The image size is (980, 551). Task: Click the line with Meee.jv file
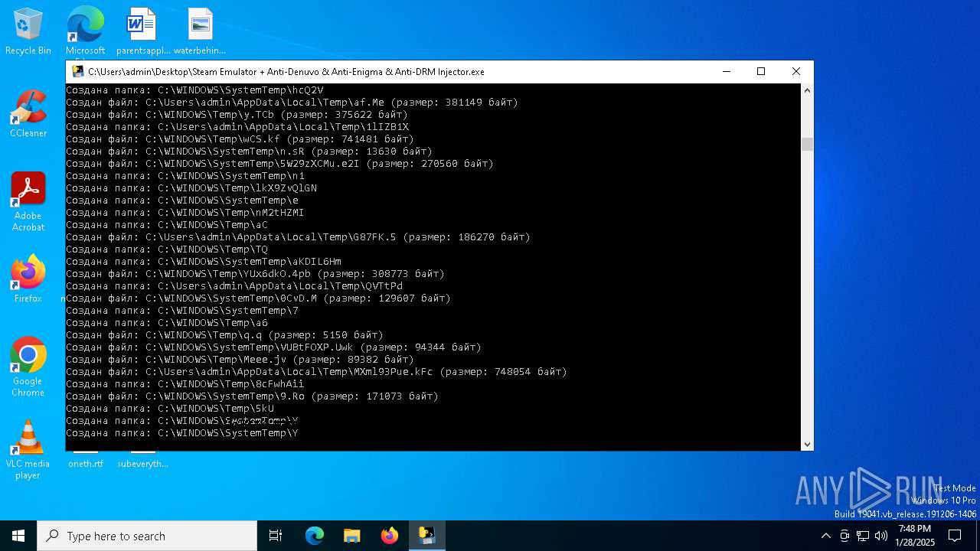click(x=240, y=360)
